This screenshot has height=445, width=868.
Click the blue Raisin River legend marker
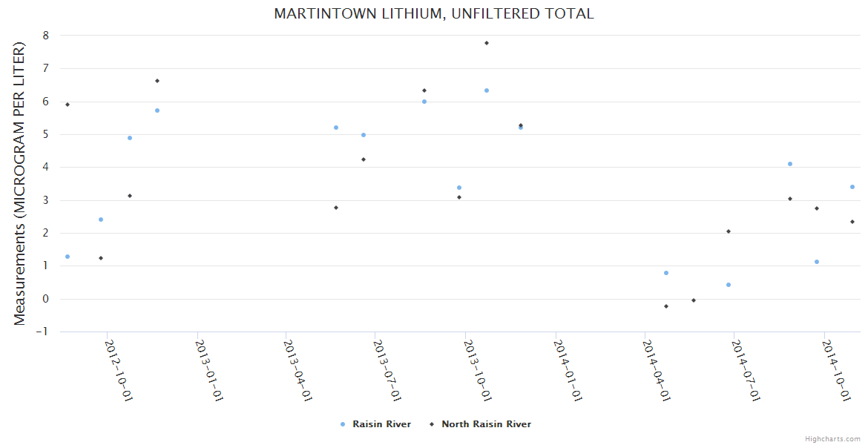(342, 424)
